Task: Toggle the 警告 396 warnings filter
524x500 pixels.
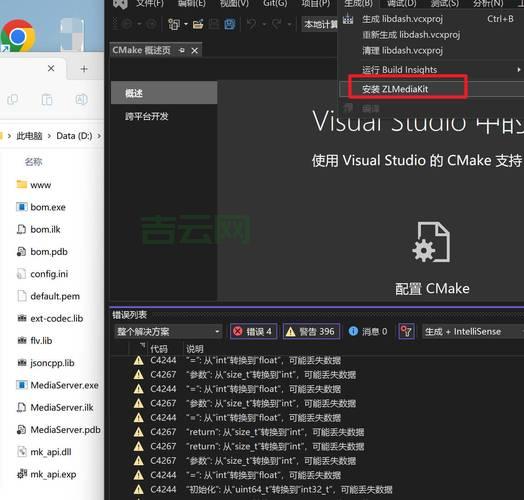Action: point(311,332)
